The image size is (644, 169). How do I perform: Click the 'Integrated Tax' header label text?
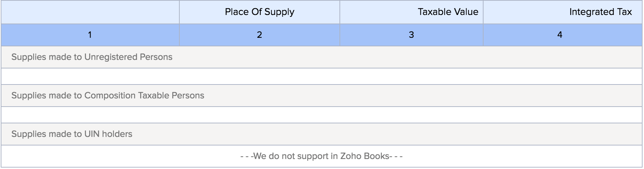click(x=600, y=12)
